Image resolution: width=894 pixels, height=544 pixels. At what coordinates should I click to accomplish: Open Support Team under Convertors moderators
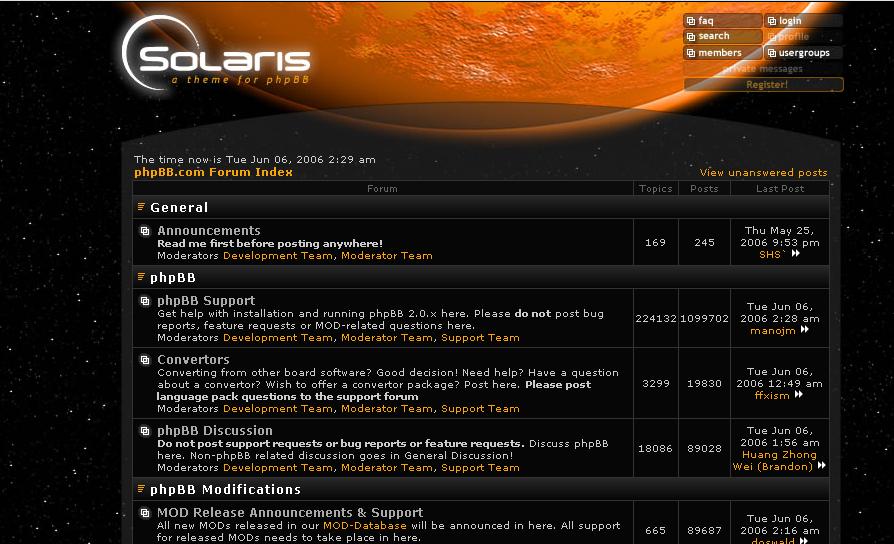click(480, 408)
